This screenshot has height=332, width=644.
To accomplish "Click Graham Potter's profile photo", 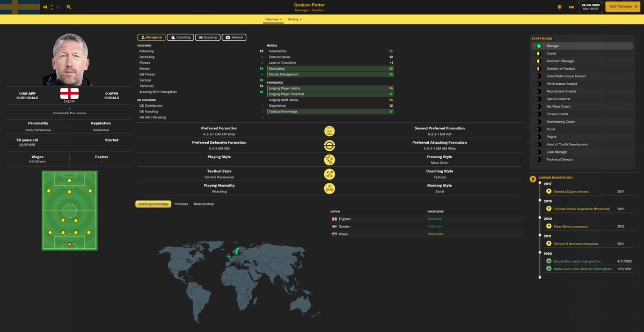I will tap(69, 59).
